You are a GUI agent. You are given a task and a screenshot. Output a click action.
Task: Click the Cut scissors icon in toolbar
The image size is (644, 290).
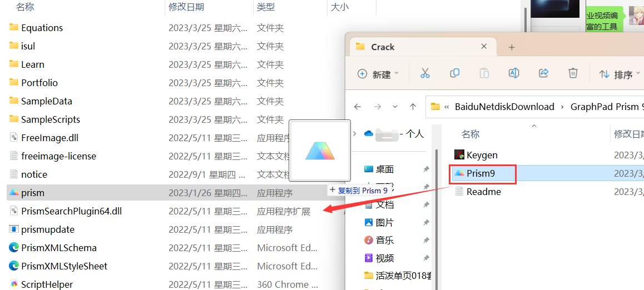pyautogui.click(x=425, y=73)
